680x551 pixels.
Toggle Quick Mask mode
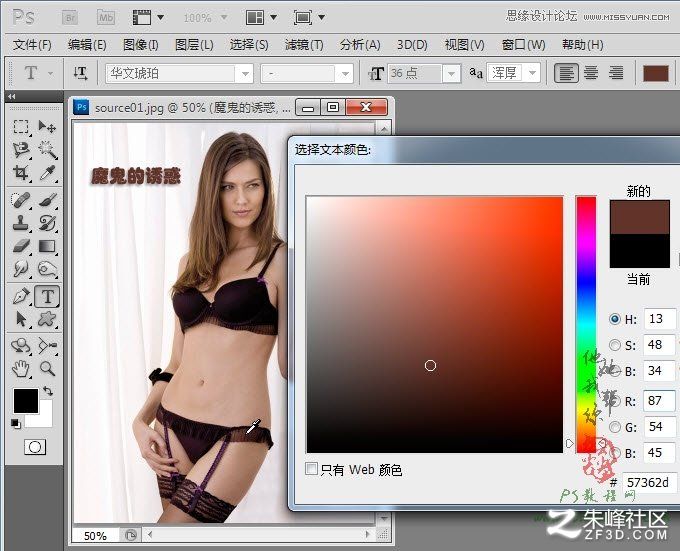pyautogui.click(x=35, y=447)
